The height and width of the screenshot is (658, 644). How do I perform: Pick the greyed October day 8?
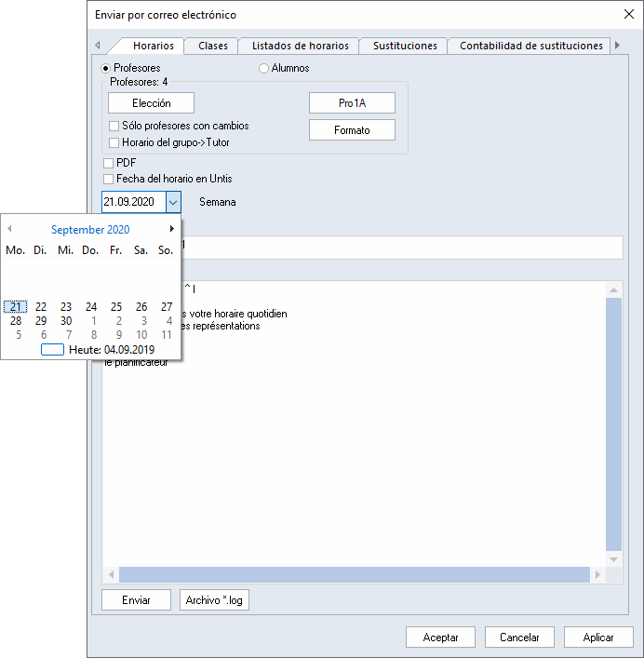(x=94, y=335)
